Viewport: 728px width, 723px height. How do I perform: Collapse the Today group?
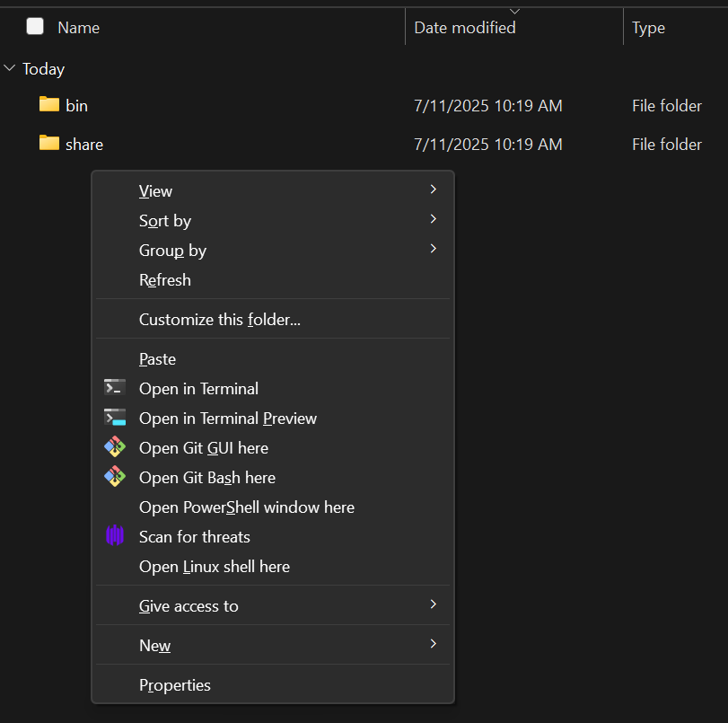(x=9, y=68)
